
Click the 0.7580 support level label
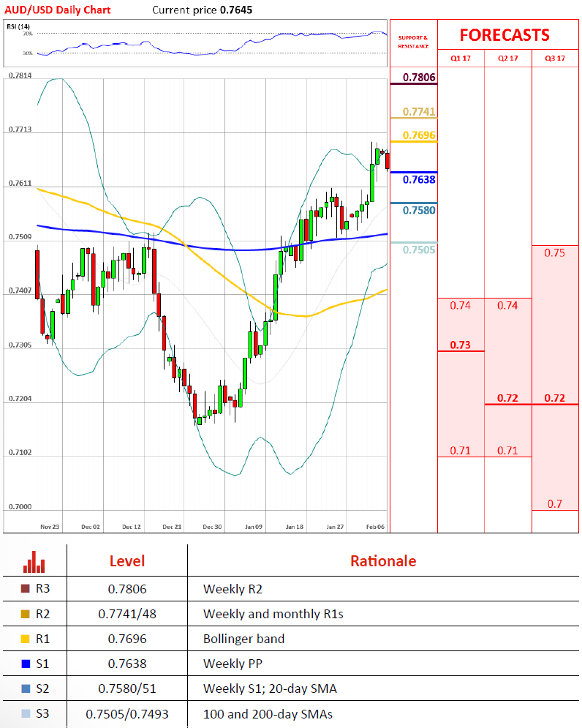pos(419,210)
